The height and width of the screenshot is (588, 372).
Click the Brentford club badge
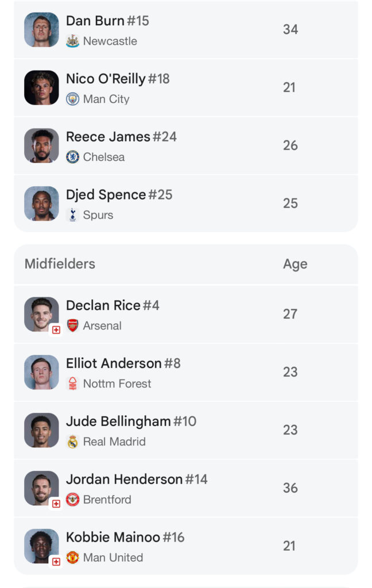pyautogui.click(x=72, y=500)
